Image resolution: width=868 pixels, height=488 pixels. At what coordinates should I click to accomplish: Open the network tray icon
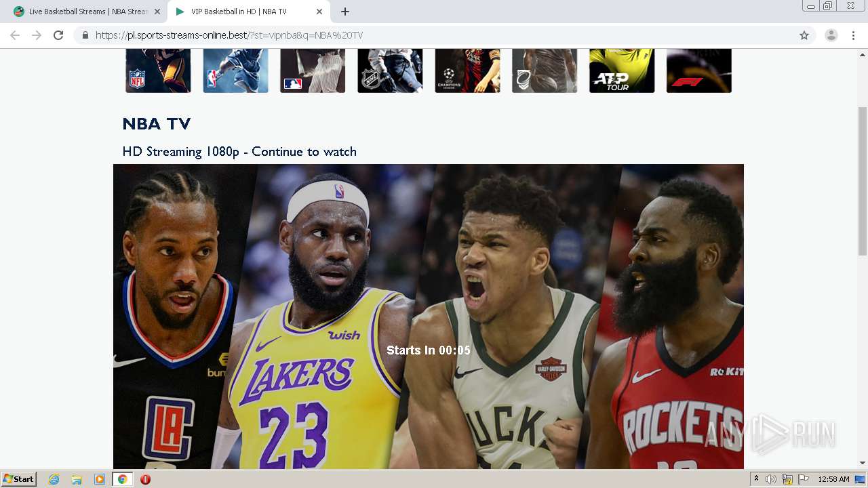pyautogui.click(x=787, y=479)
